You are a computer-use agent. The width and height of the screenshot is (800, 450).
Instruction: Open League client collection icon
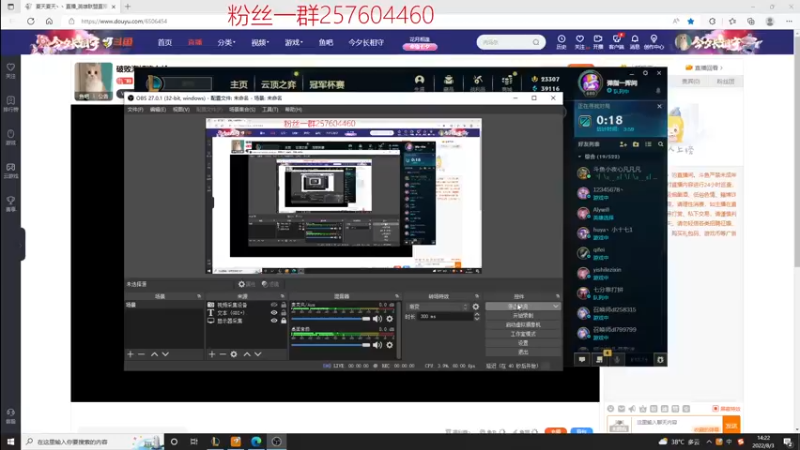pyautogui.click(x=448, y=81)
